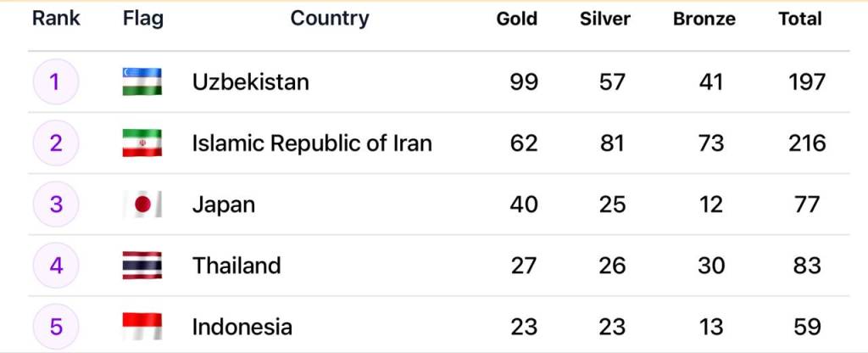
Task: Click the rank 5 circle badge
Action: pyautogui.click(x=55, y=326)
